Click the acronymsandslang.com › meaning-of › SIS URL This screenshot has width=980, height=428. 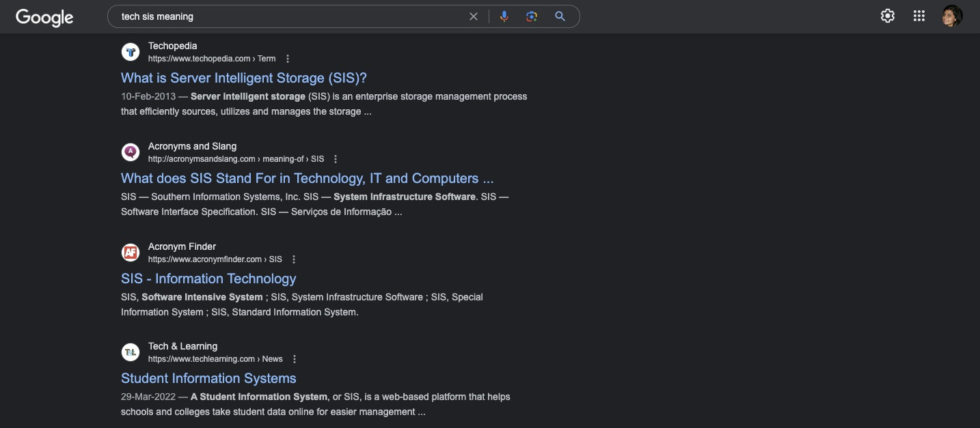click(x=236, y=159)
